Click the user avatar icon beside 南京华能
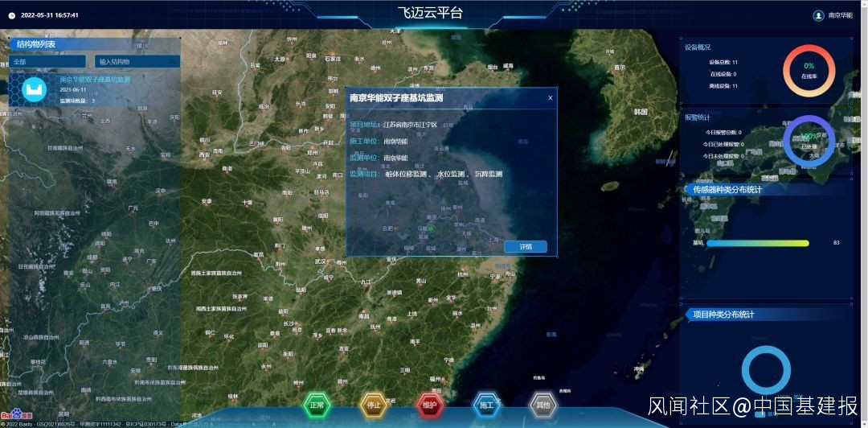Image resolution: width=868 pixels, height=428 pixels. [818, 15]
